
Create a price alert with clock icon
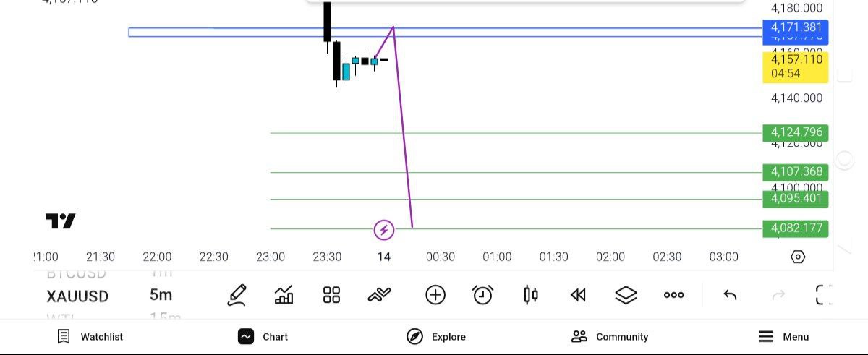482,295
